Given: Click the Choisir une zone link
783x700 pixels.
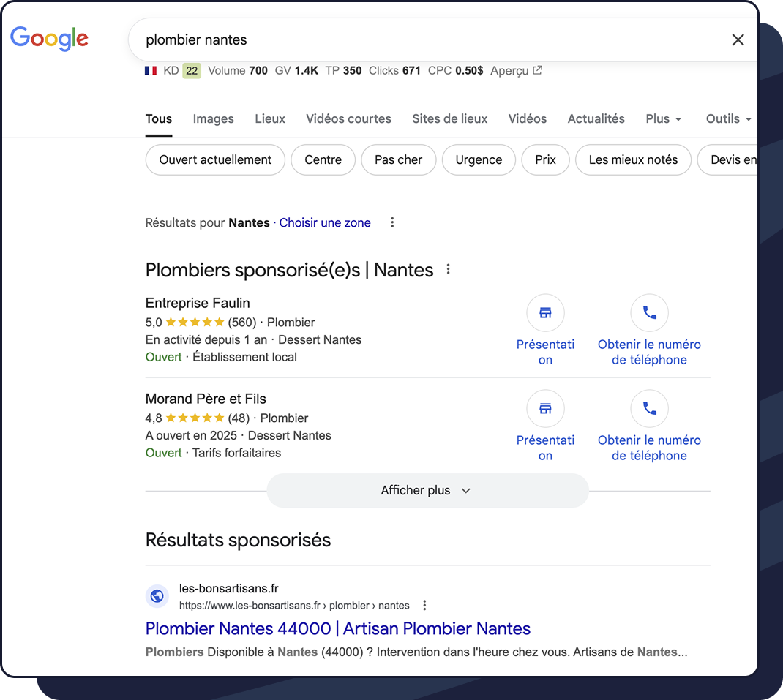Looking at the screenshot, I should coord(325,222).
